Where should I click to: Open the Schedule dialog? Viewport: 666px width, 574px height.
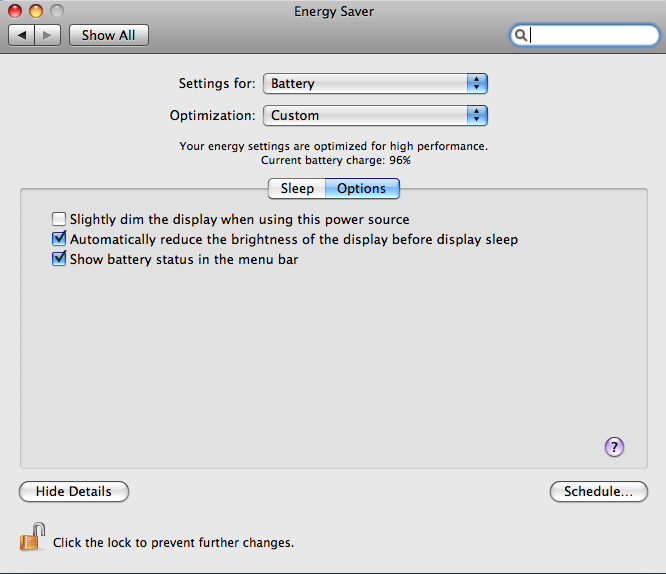coord(598,492)
